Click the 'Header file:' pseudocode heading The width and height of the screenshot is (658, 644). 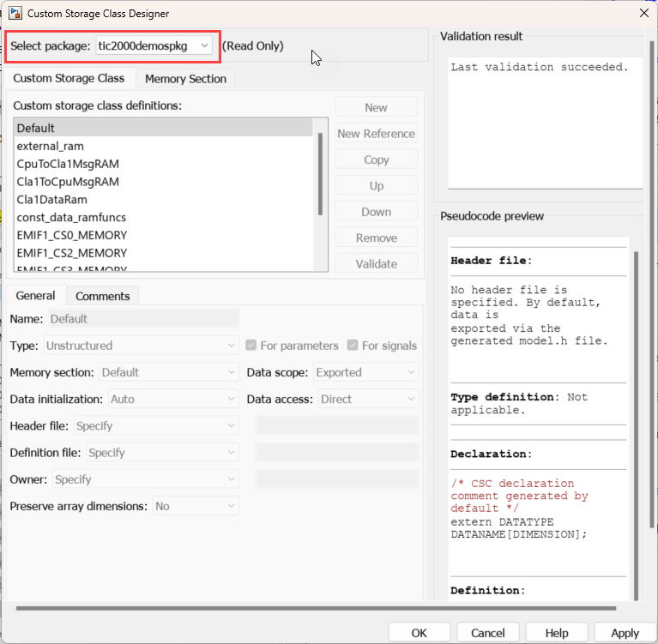coord(492,261)
